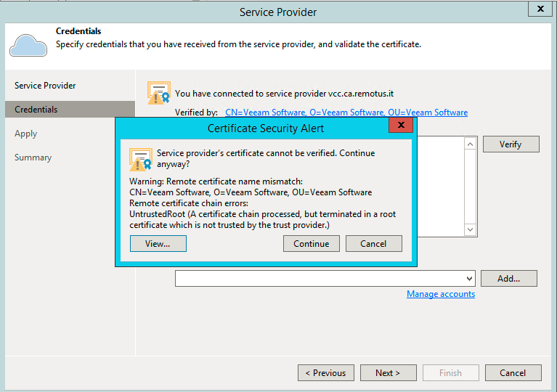Click the 'vcc.ca.remotus.it' connection message
Viewport: 557px width, 392px height.
tap(284, 94)
